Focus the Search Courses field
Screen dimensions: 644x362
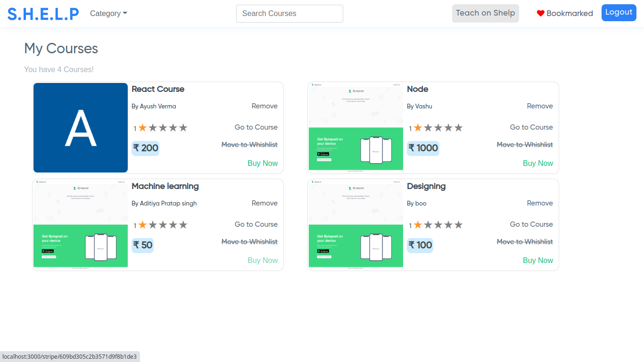coord(289,14)
